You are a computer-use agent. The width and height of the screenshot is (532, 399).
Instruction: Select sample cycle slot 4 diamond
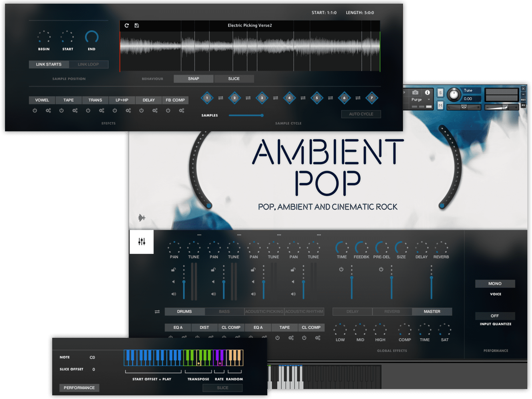tap(289, 98)
